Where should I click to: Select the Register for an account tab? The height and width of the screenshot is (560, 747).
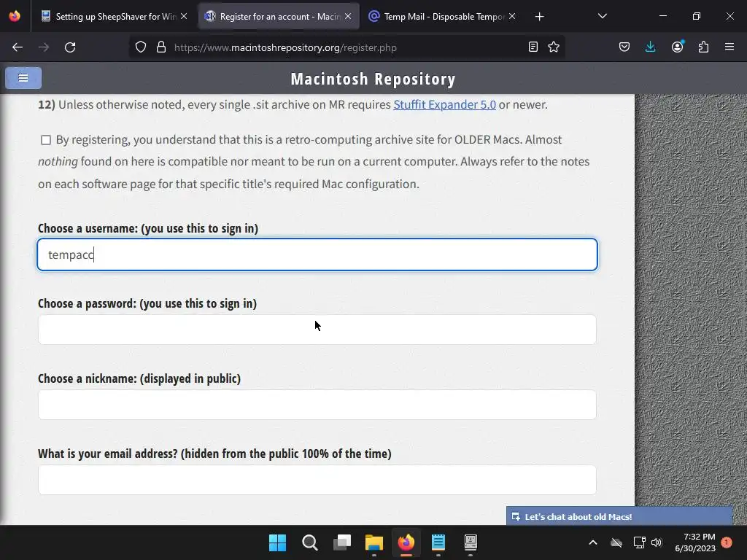[278, 16]
